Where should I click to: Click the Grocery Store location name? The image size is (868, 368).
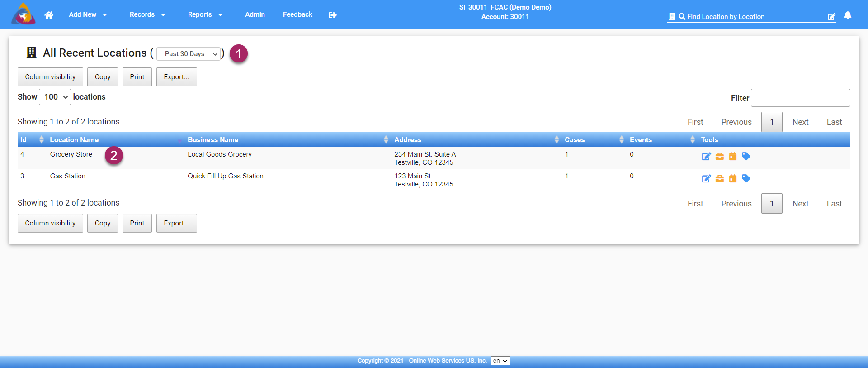coord(71,154)
